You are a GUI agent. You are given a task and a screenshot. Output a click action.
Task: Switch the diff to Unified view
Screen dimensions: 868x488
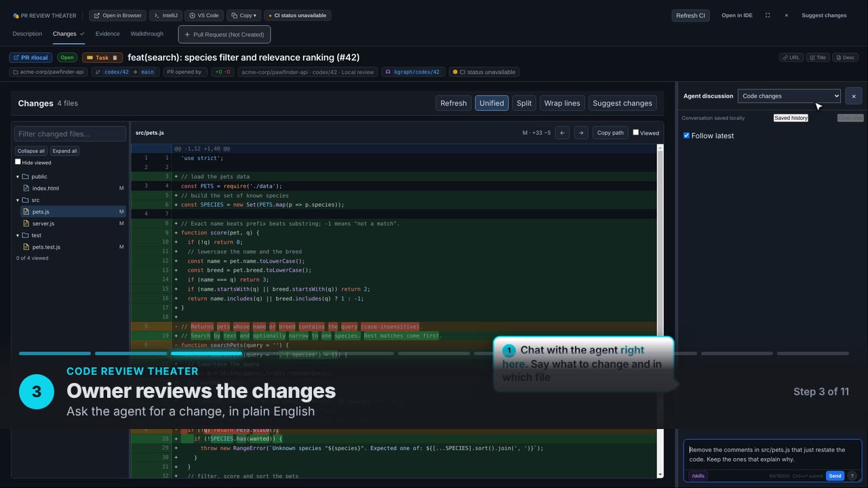click(492, 103)
